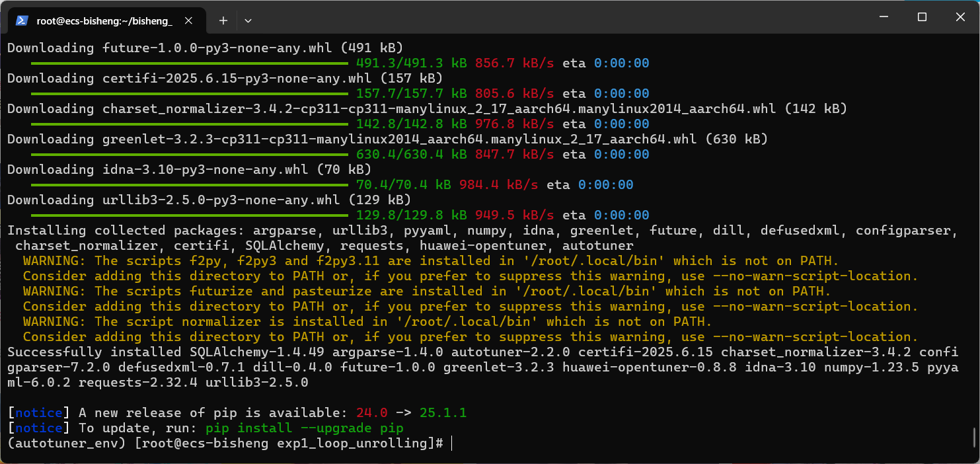Click the PowerShell icon on the tab
980x464 pixels.
[x=22, y=20]
